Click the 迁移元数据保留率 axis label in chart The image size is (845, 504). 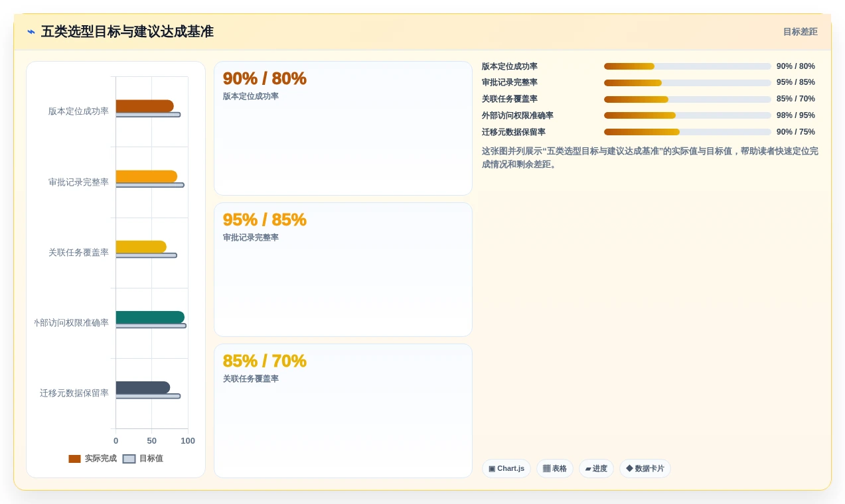74,393
